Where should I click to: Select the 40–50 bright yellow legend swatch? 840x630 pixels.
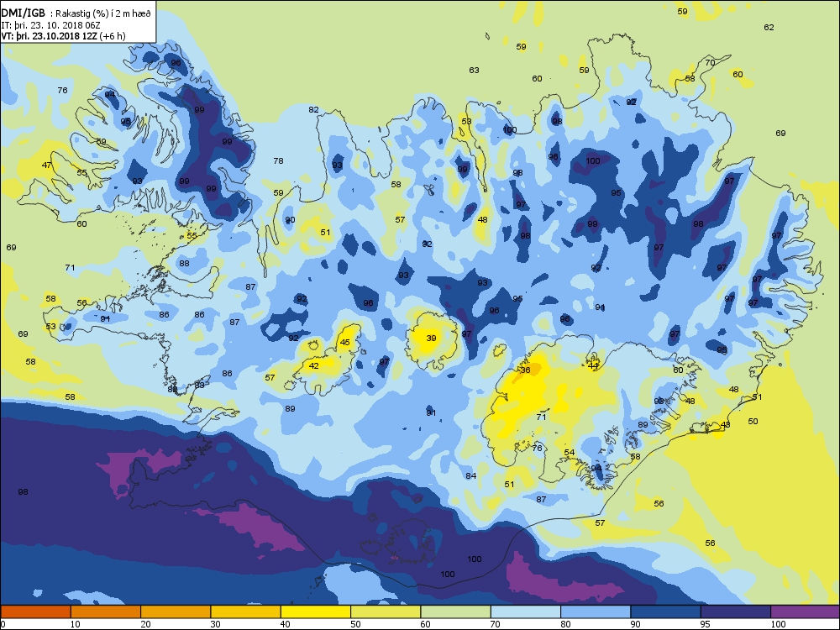(x=316, y=612)
